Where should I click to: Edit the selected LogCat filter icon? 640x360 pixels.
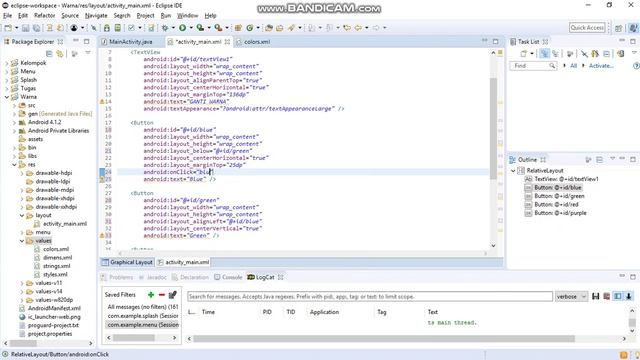click(x=173, y=294)
